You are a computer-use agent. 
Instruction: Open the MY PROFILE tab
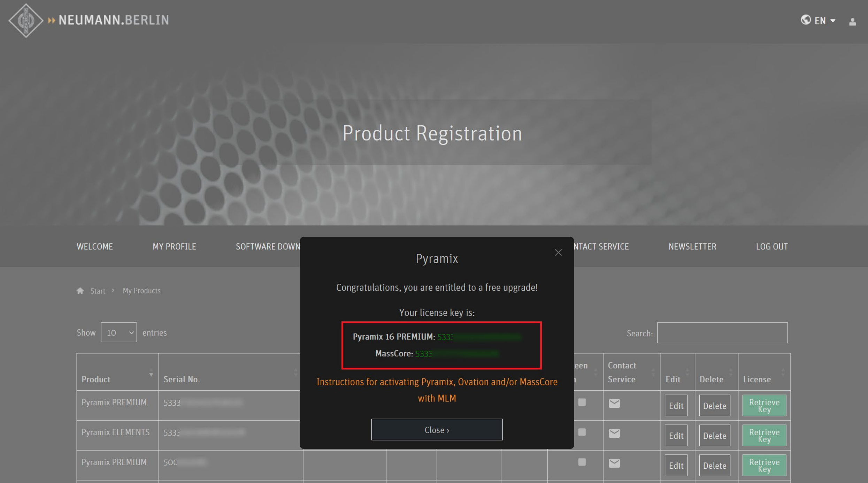174,247
